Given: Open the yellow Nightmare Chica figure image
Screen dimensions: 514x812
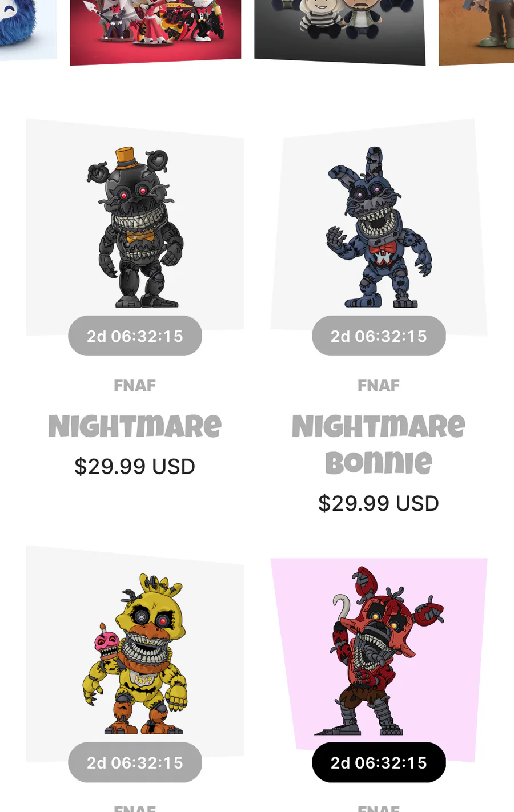Looking at the screenshot, I should tap(135, 653).
